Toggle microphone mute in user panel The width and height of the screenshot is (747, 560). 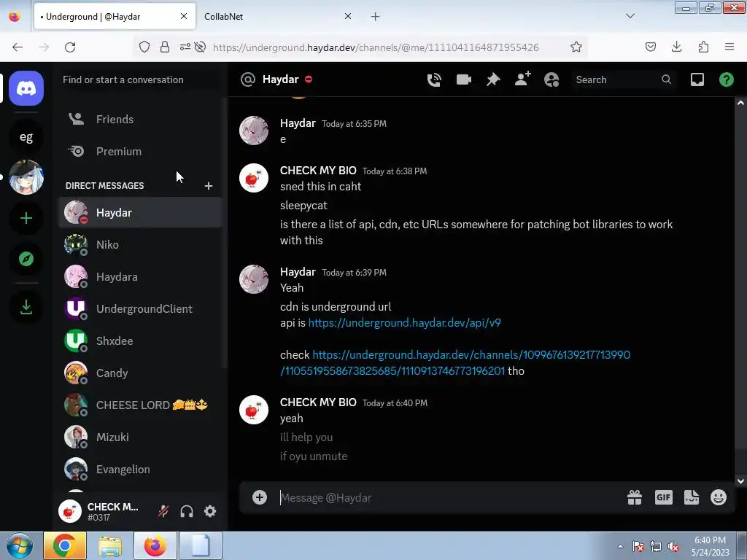point(163,511)
